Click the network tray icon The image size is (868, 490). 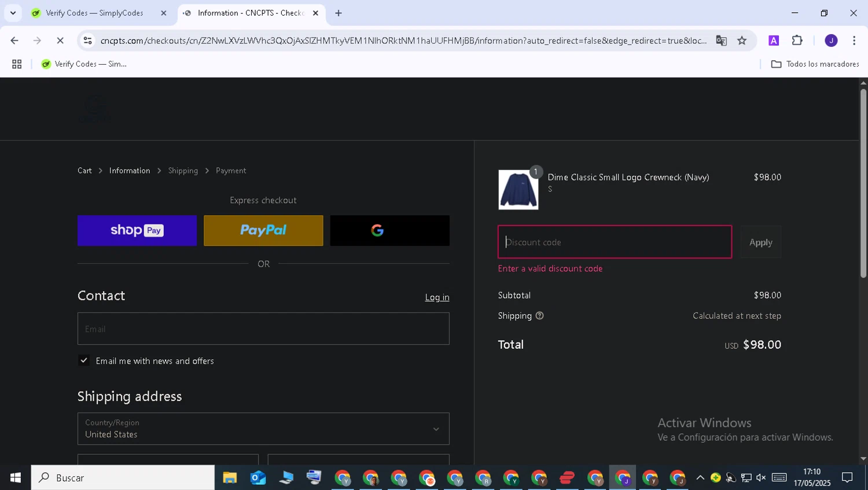(746, 478)
